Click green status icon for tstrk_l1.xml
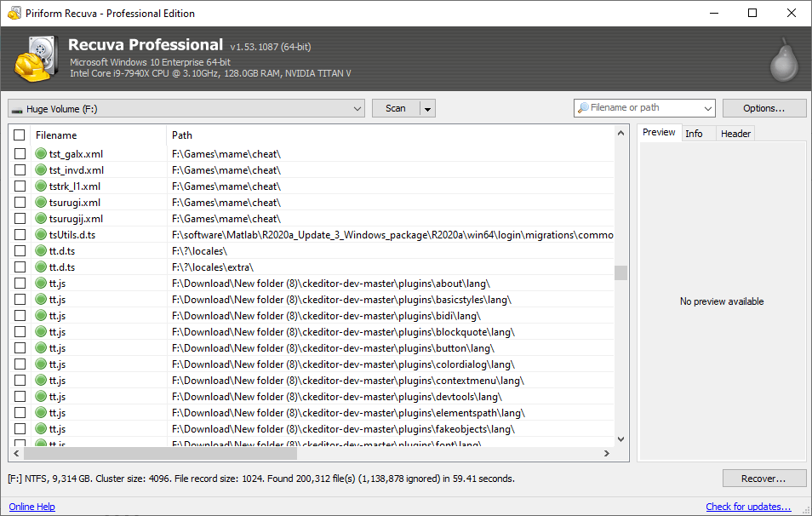Screen dimensions: 812x516 (41, 186)
